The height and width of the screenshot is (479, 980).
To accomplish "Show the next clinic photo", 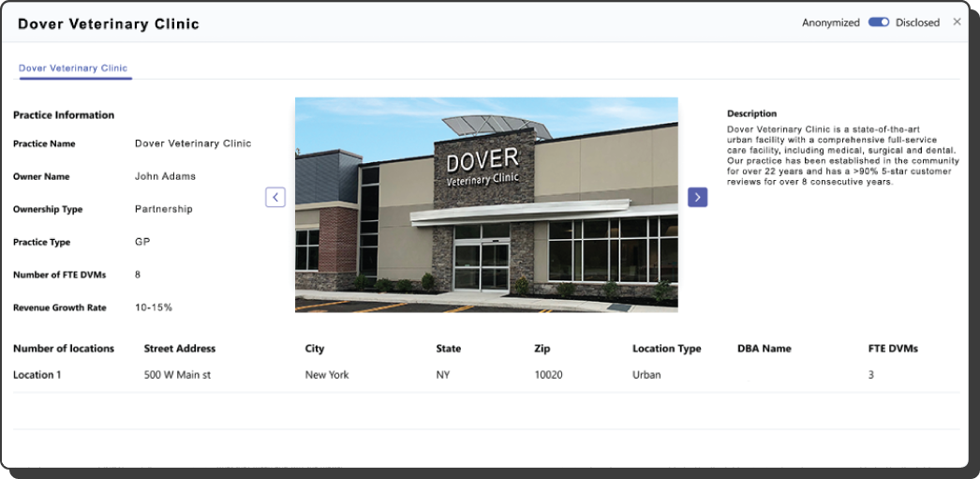I will [x=697, y=197].
